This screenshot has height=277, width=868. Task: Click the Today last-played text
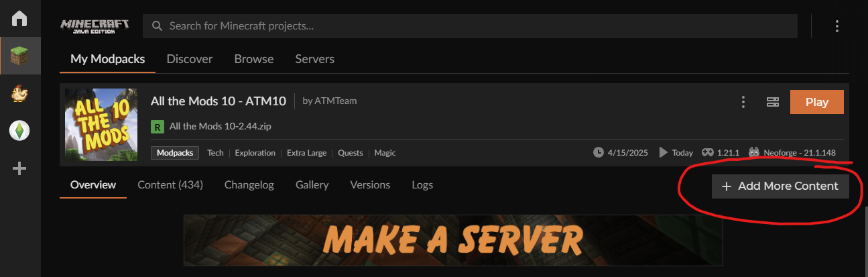point(682,152)
